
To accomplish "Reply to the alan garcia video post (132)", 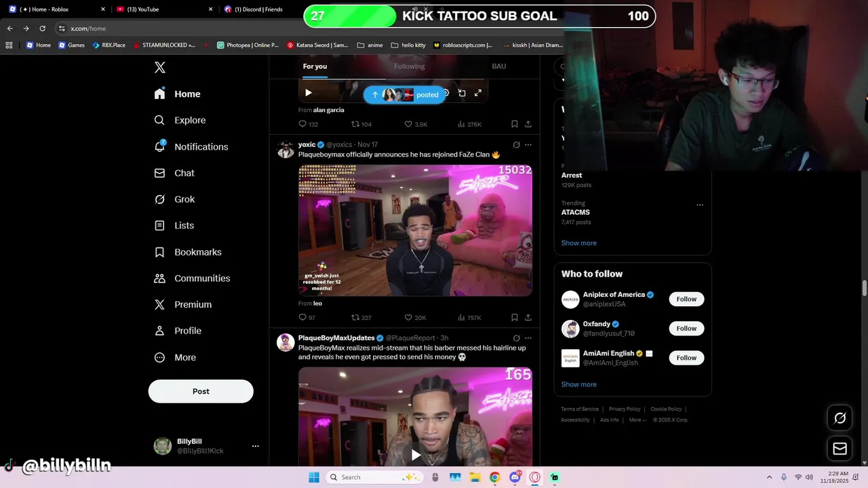I will (302, 124).
